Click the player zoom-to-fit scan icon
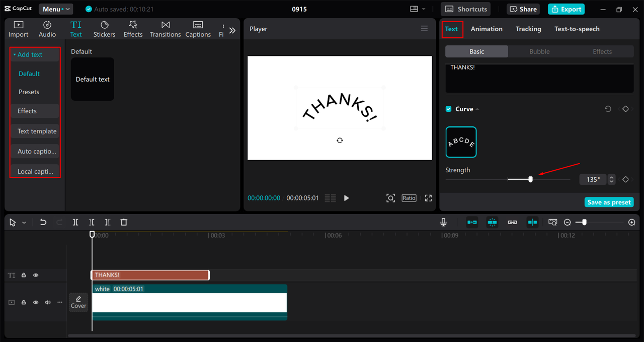The width and height of the screenshot is (644, 342). click(390, 198)
